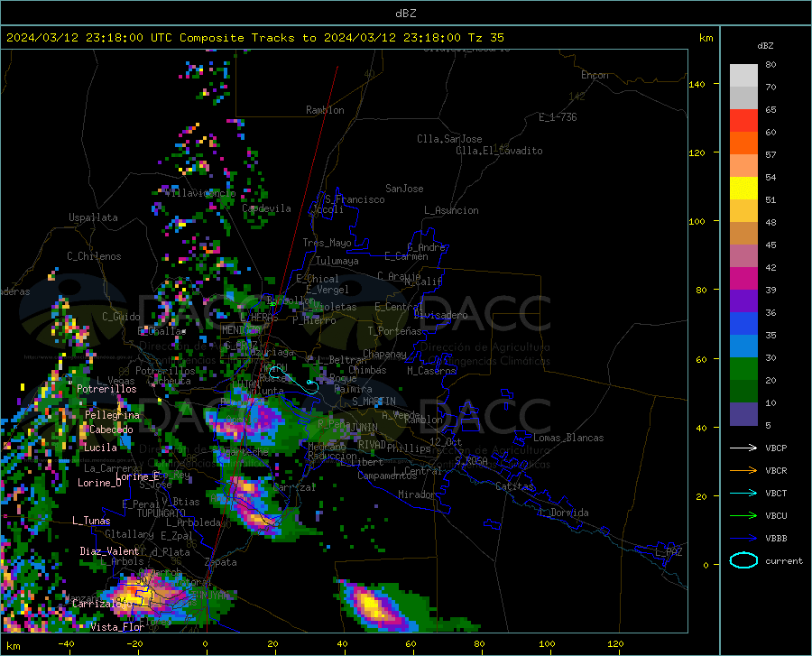Screen dimensions: 812x656
Task: Click the Catitas map label
Action: click(514, 486)
